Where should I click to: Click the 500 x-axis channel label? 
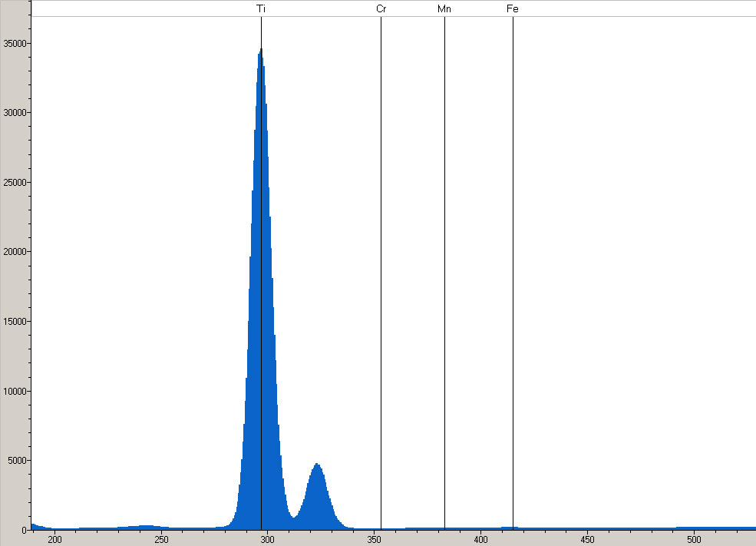click(x=694, y=539)
